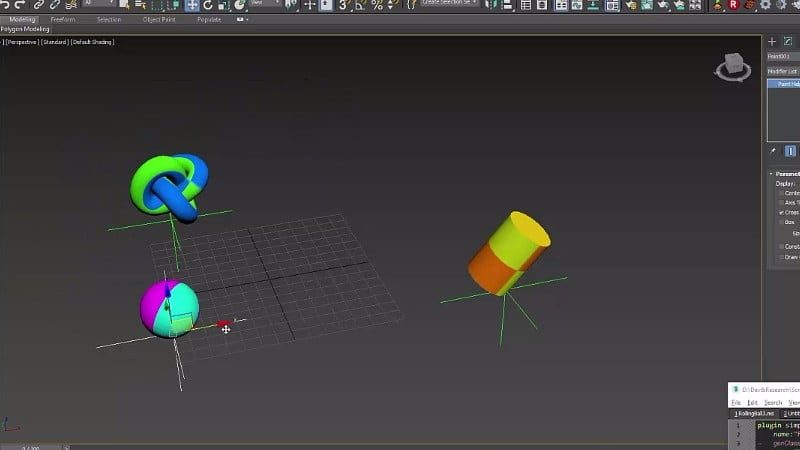Viewport: 800px width, 450px height.
Task: Switch to the Freeform ribbon tab
Action: [x=62, y=19]
